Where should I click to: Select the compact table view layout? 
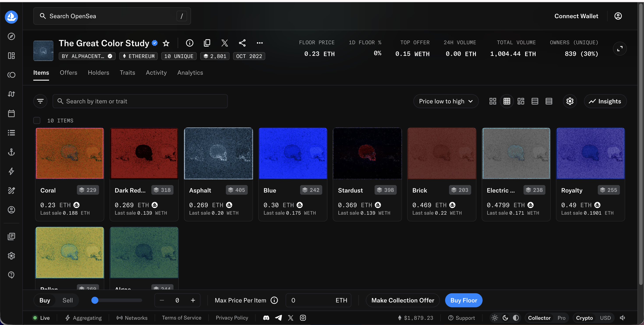pos(549,101)
